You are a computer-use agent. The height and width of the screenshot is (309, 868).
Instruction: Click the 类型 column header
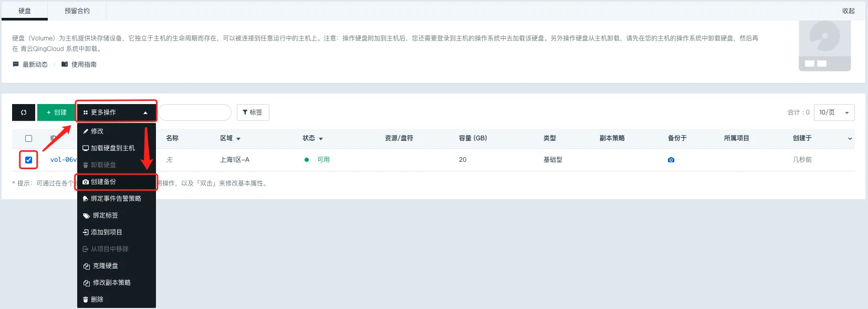pos(550,138)
